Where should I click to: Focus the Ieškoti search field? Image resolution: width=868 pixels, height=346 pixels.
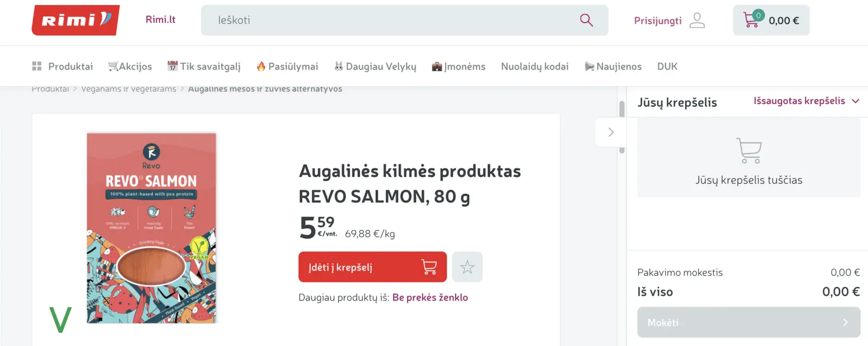(x=404, y=20)
